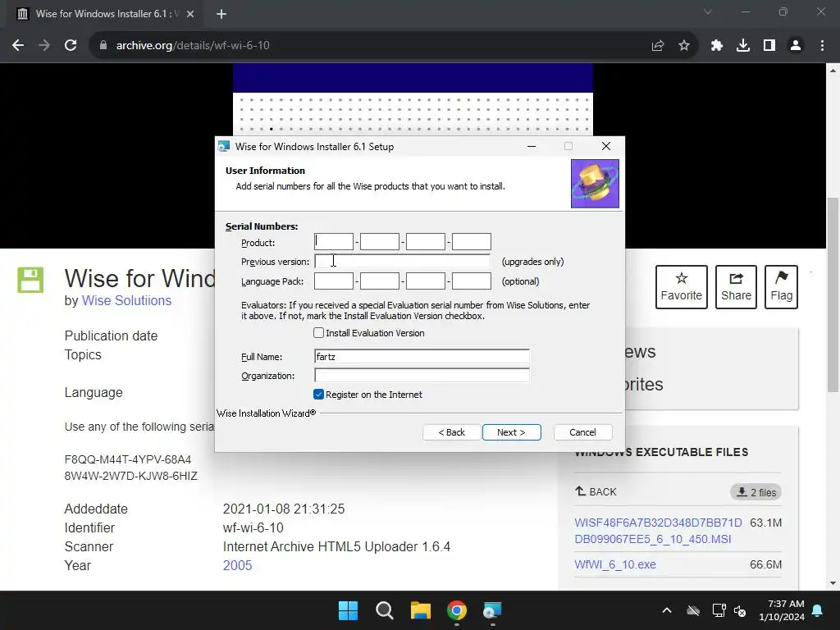The height and width of the screenshot is (630, 840).
Task: Close the Wise Installer setup dialog
Action: click(606, 146)
